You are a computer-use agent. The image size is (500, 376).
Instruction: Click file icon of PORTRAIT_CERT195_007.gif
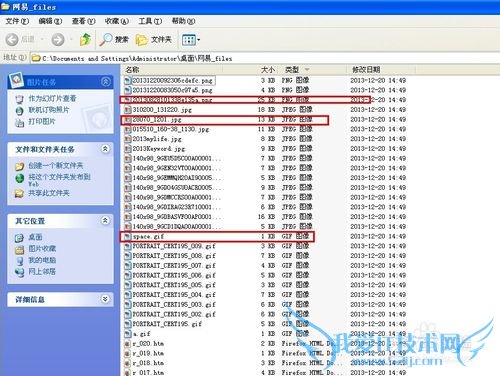(x=127, y=266)
